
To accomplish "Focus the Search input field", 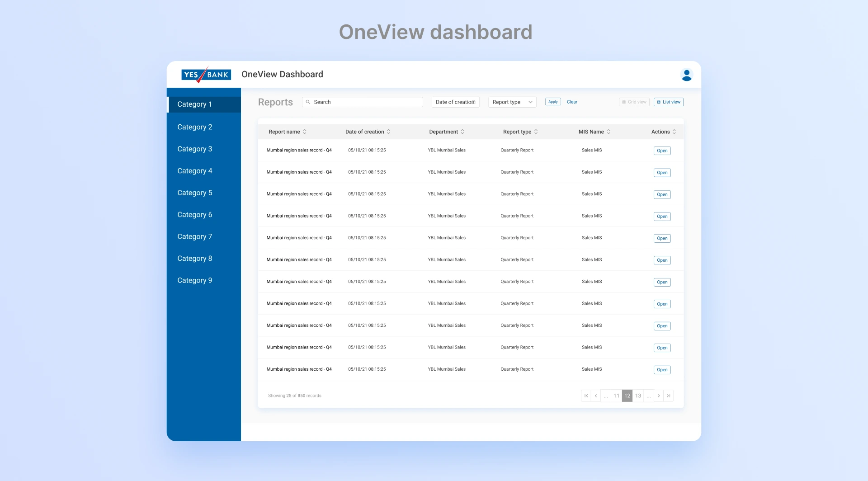I will [363, 102].
